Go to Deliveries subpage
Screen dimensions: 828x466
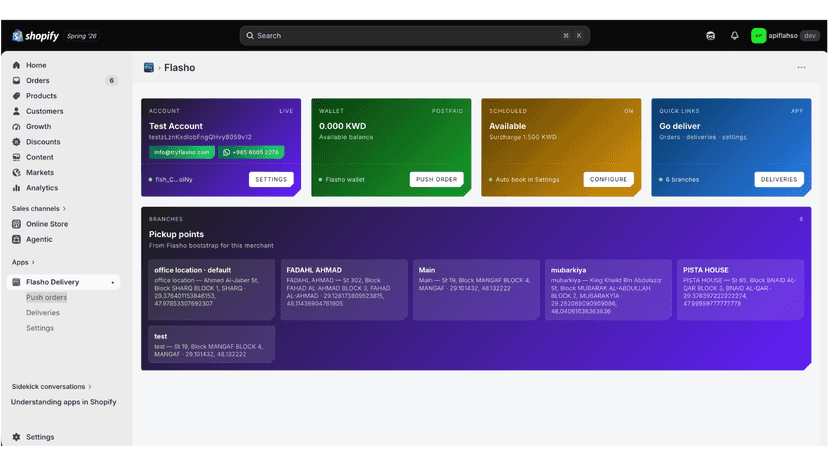[43, 313]
